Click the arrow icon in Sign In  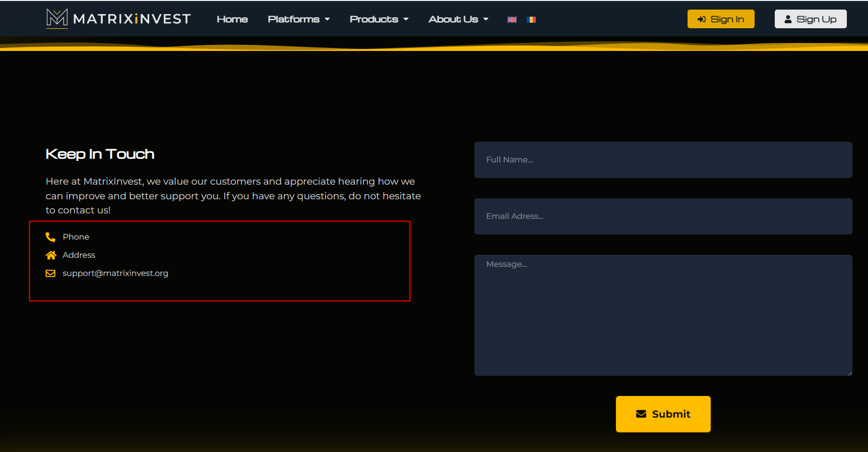click(x=701, y=19)
